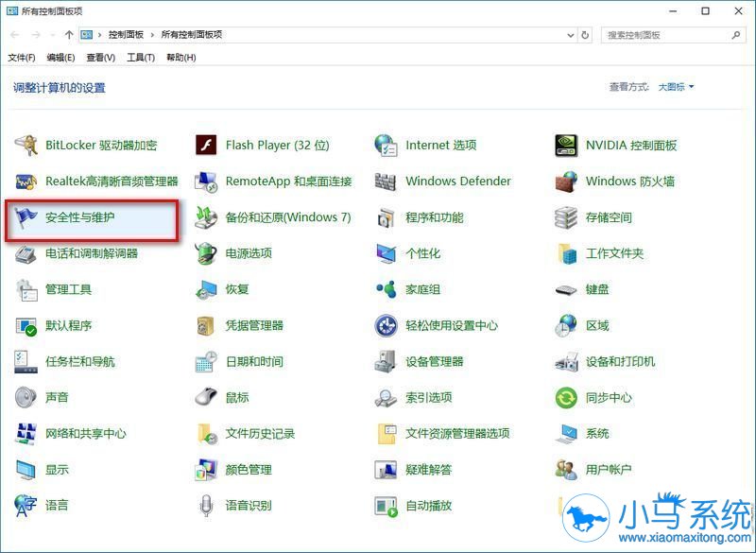Expand the 大图标 view mode dropdown

676,87
